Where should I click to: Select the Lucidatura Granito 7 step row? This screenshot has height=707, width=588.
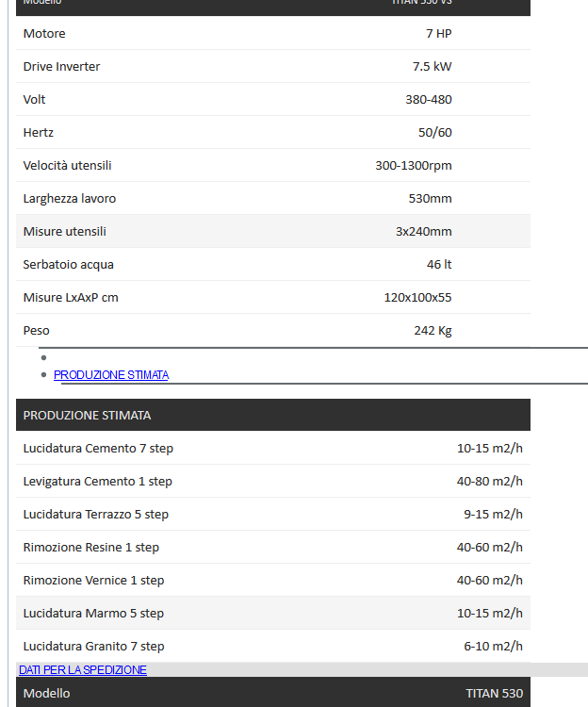pos(273,646)
